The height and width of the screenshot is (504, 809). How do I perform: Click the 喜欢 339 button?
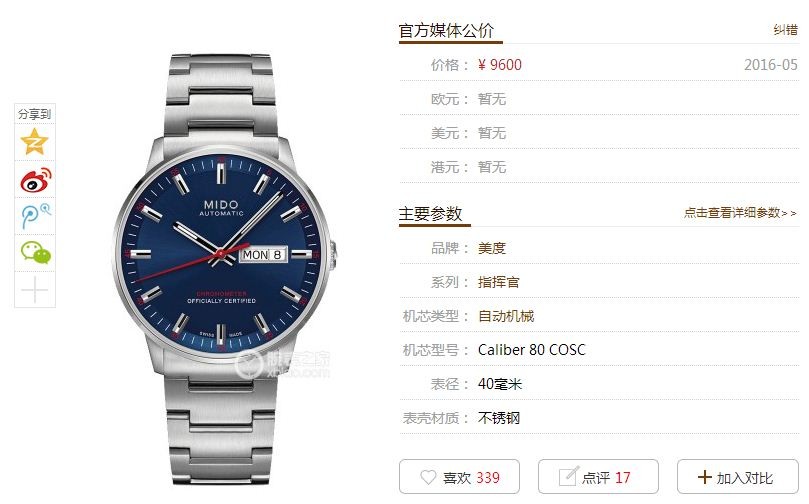[x=459, y=477]
